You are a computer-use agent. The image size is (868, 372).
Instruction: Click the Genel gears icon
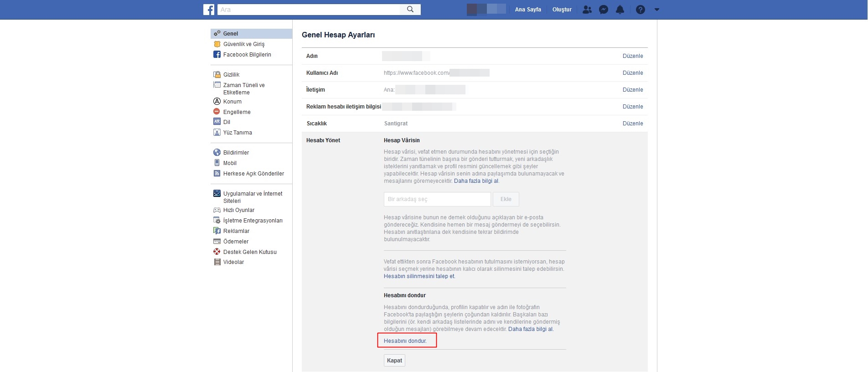tap(217, 33)
